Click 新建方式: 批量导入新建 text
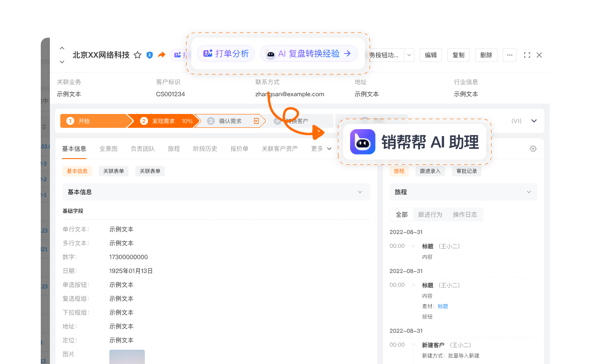This screenshot has width=590, height=364. click(x=451, y=356)
